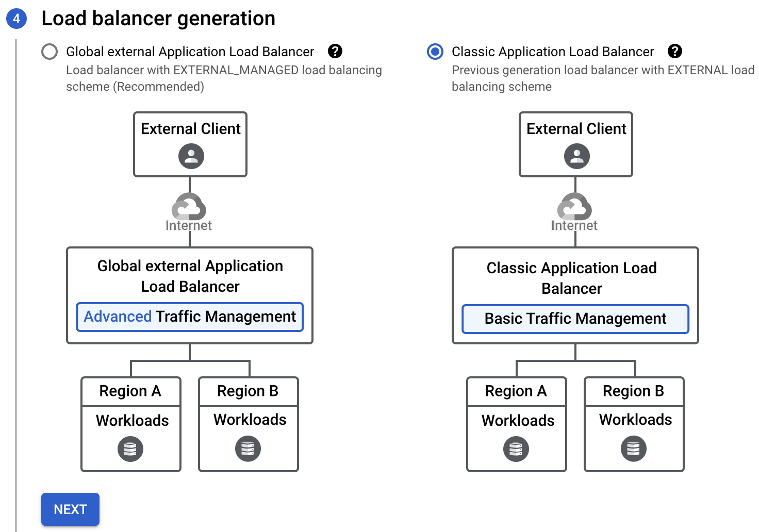
Task: Click 'Global external Application Load Balancer' diagram box title
Action: (190, 276)
